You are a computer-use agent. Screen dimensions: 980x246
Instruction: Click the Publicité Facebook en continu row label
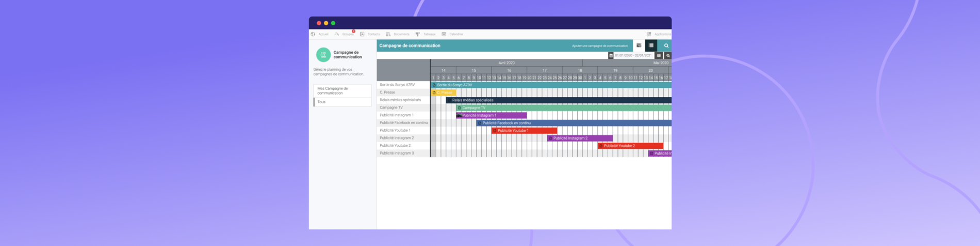click(x=404, y=123)
